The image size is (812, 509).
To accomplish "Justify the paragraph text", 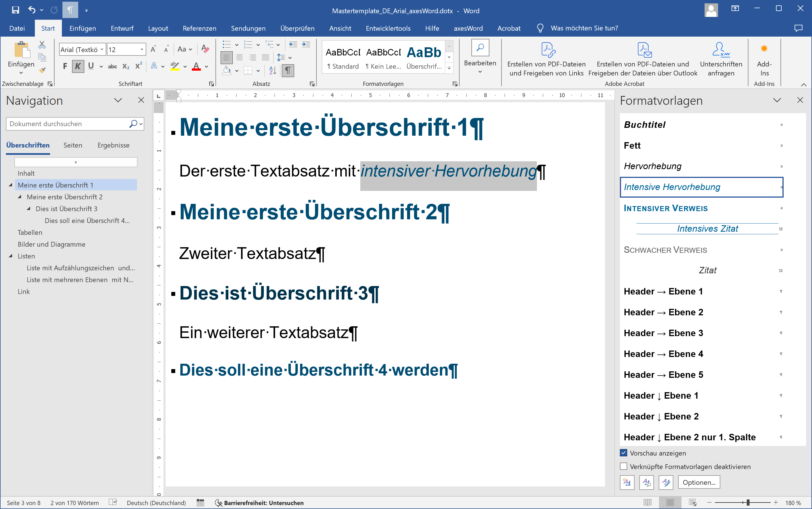I will tap(265, 57).
